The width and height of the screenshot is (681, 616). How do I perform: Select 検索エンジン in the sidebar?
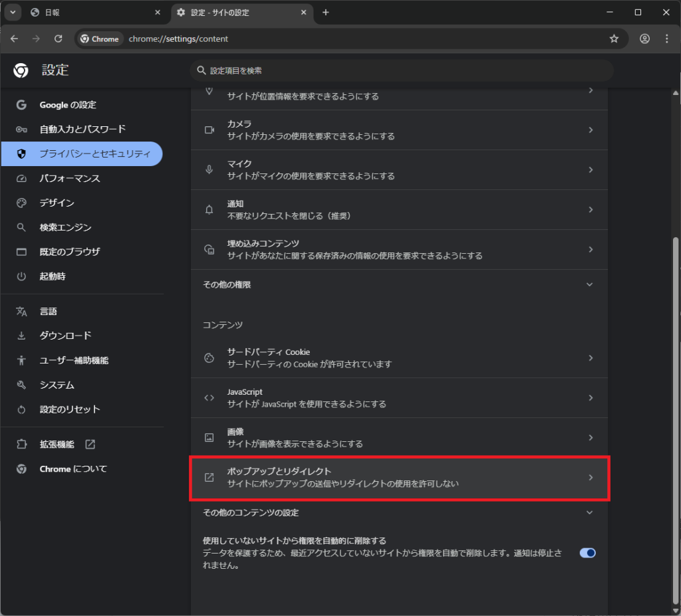pyautogui.click(x=65, y=227)
